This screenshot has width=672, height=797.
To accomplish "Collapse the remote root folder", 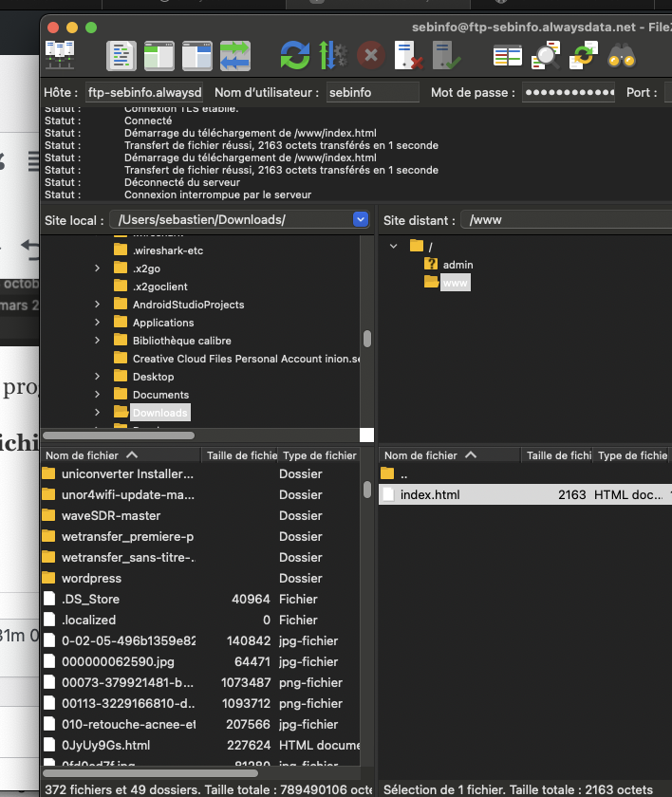I will 394,246.
